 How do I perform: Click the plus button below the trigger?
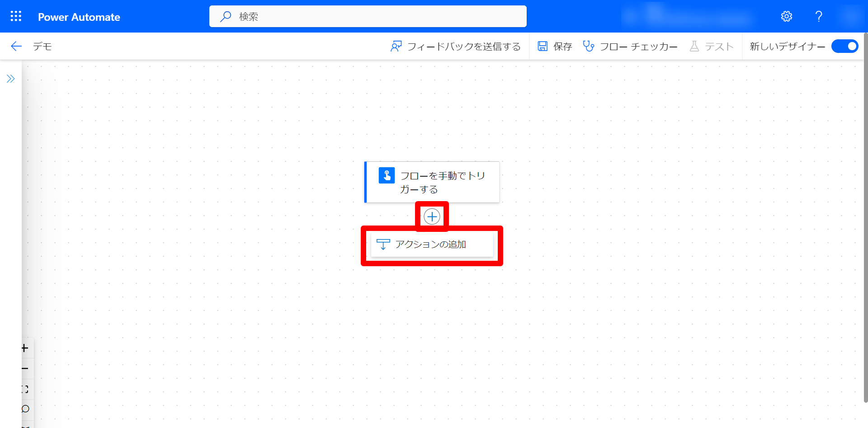[x=432, y=216]
